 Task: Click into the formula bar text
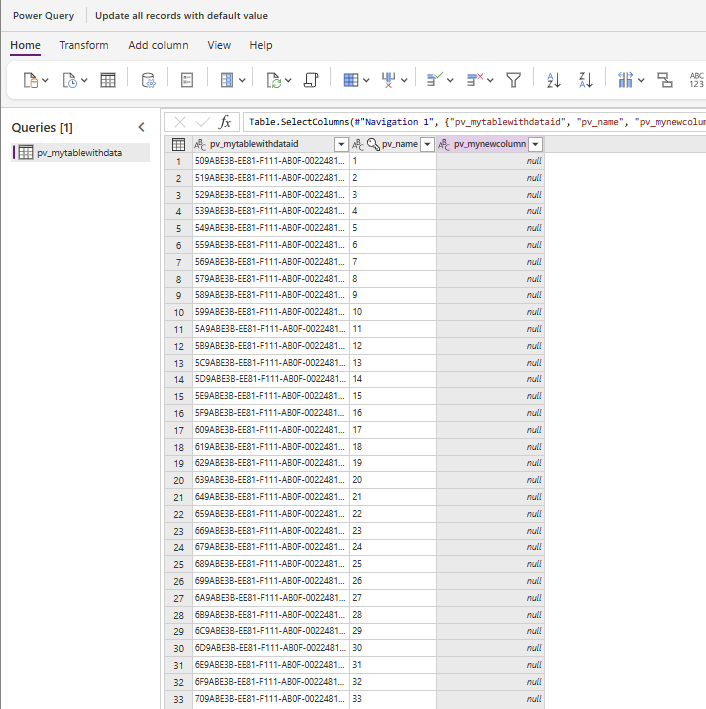point(474,122)
